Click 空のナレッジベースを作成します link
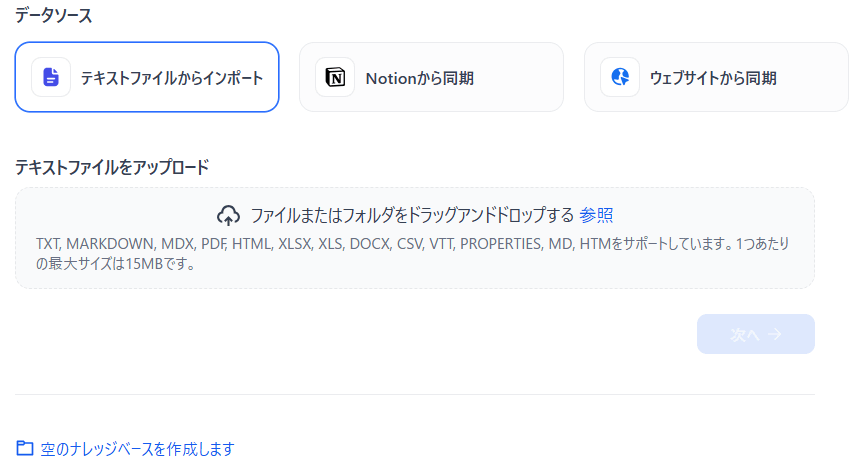 coord(138,449)
